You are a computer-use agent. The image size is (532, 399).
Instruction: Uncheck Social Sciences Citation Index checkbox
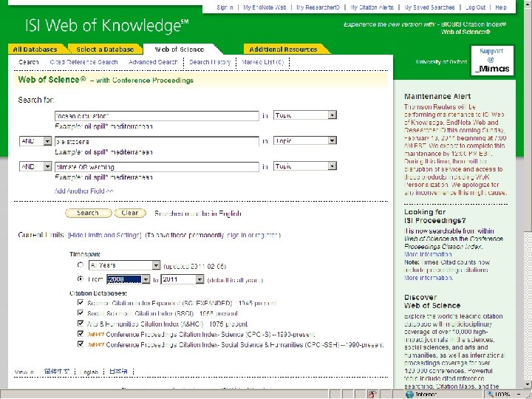pos(81,313)
